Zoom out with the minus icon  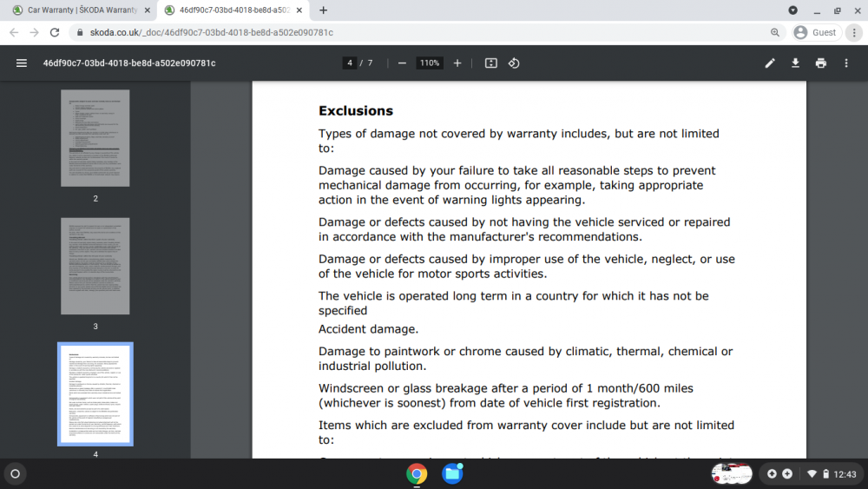[402, 63]
